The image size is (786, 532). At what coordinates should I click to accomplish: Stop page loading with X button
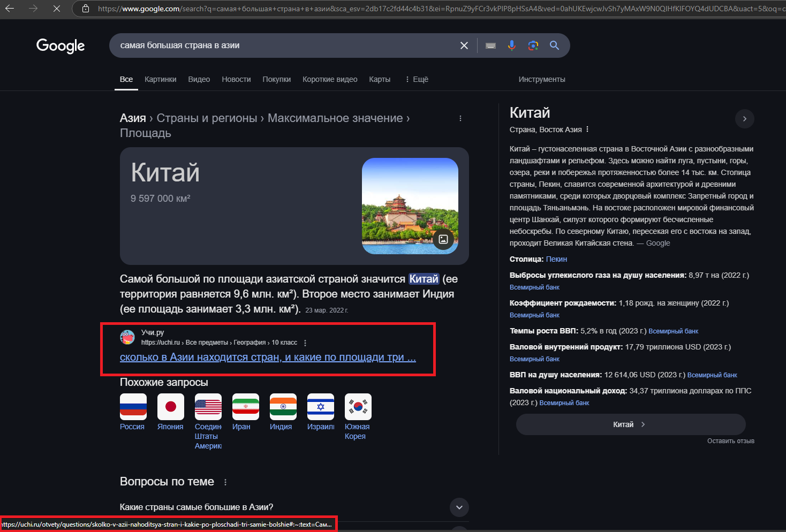click(x=56, y=9)
